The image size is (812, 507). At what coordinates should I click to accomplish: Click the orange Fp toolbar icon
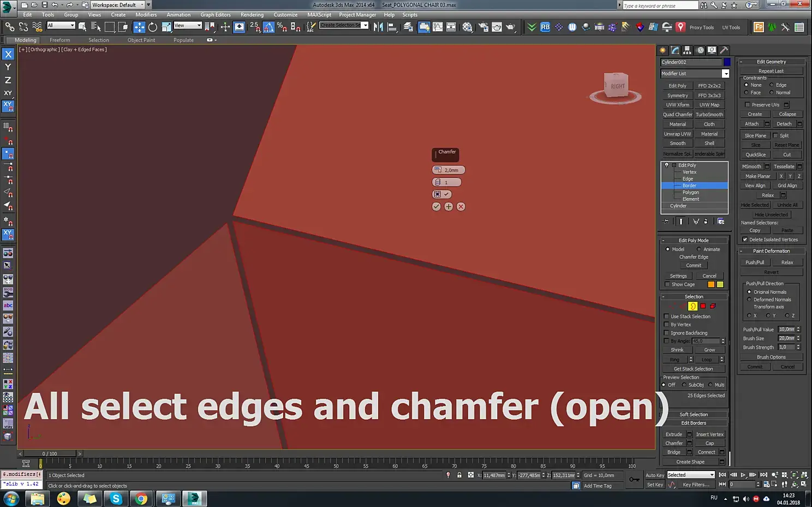(x=759, y=27)
